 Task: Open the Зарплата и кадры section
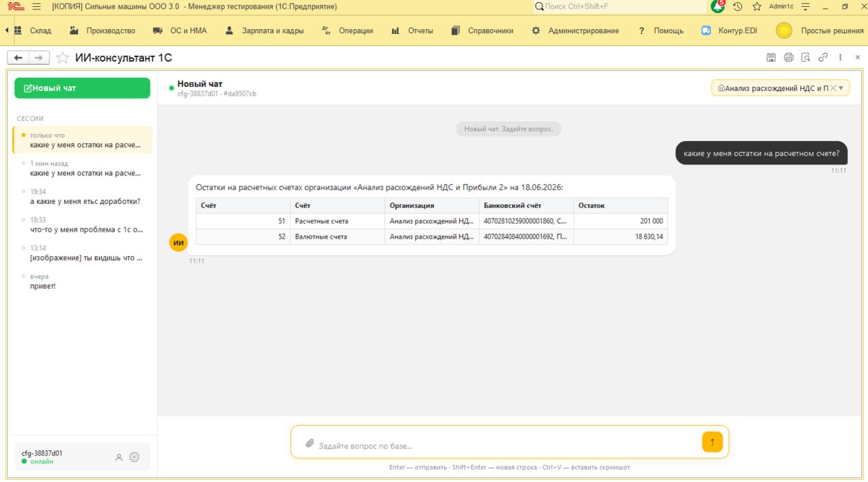pyautogui.click(x=264, y=31)
